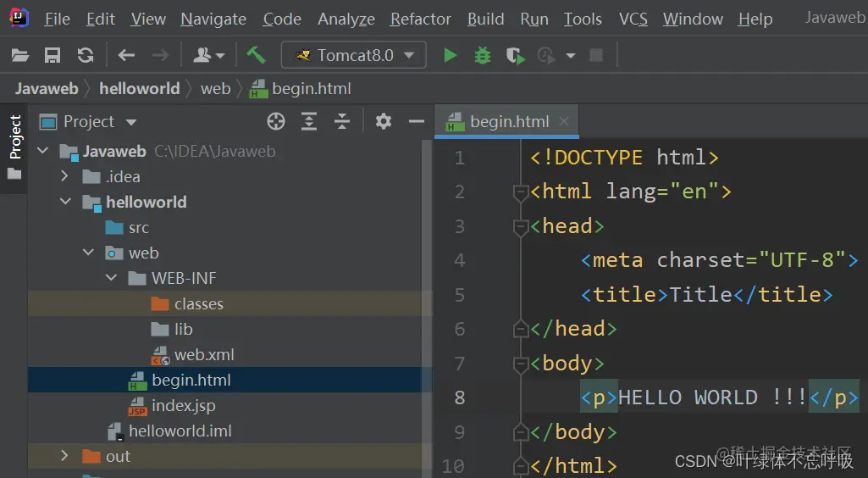Collapse the WEB-INF folder
Screen dimensions: 868x478
[112, 278]
